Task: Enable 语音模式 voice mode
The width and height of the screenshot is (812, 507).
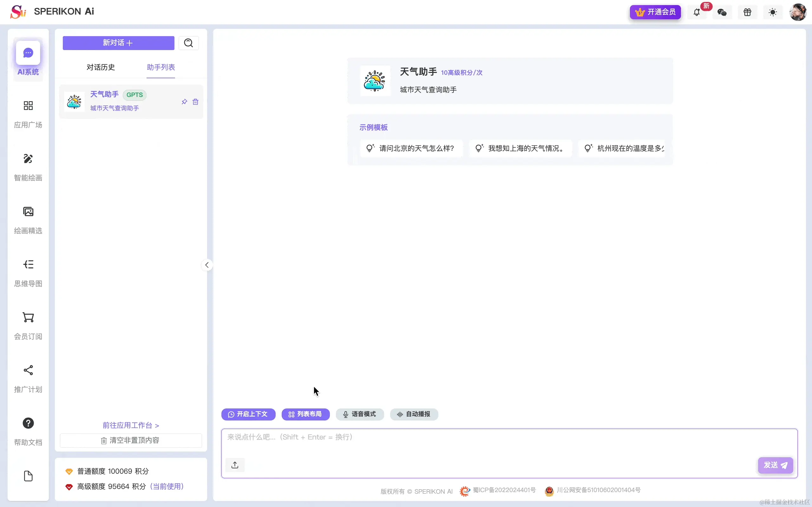Action: point(359,414)
